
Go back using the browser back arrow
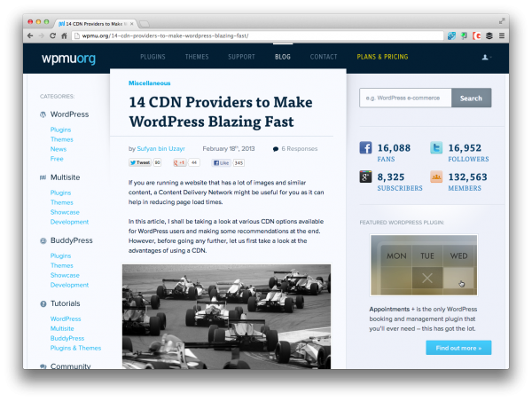click(30, 35)
